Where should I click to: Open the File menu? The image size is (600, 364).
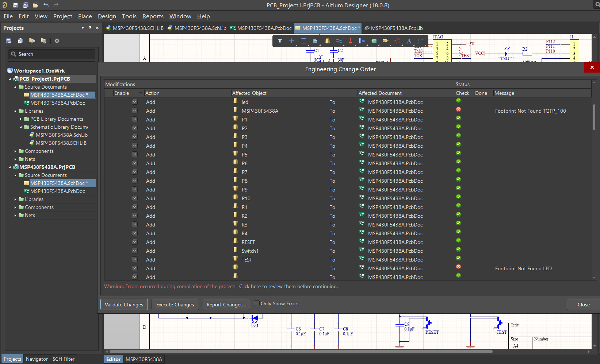coord(8,16)
